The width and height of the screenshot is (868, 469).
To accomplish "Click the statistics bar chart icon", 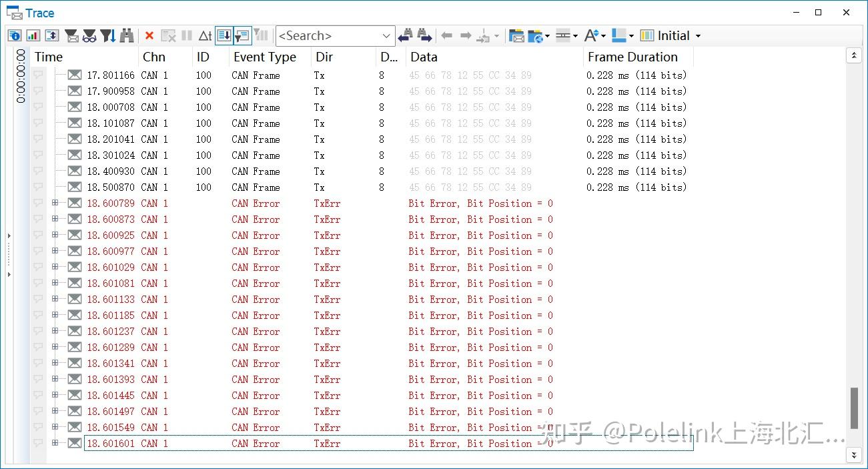I will (x=33, y=36).
